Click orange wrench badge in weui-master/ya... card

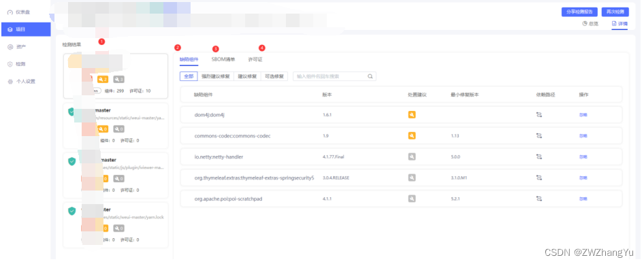coord(103,129)
